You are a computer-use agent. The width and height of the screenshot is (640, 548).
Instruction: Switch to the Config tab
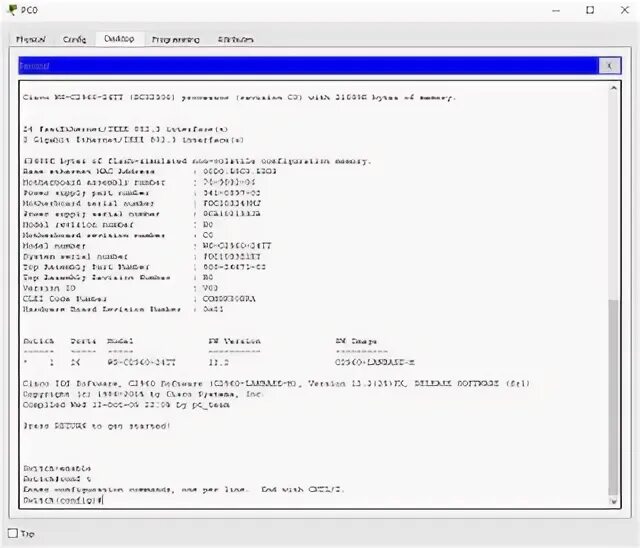click(x=74, y=39)
